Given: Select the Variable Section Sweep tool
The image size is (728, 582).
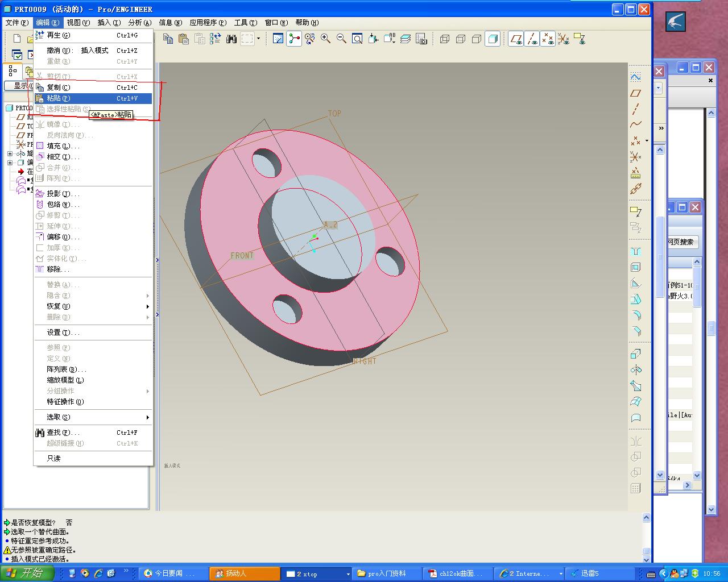Looking at the screenshot, I should coord(636,386).
